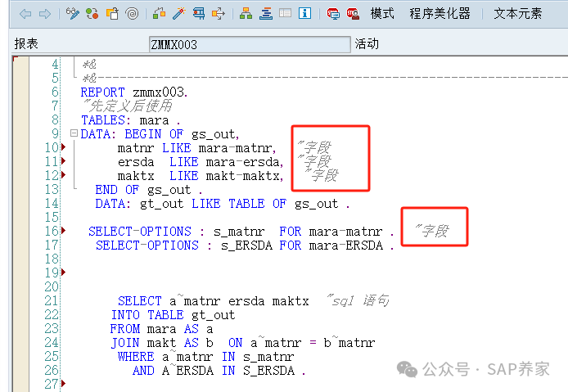Click the 模式 pattern button
The width and height of the screenshot is (568, 392).
(382, 14)
